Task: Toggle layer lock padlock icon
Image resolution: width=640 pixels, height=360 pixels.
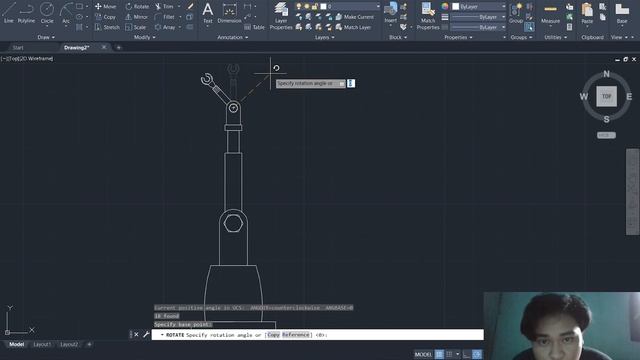Action: (315, 7)
